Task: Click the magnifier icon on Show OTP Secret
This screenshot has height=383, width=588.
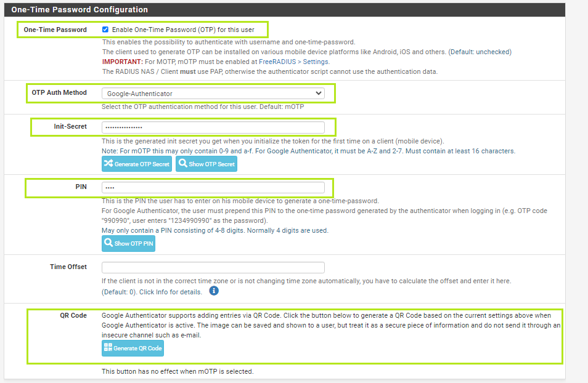Action: click(x=183, y=164)
